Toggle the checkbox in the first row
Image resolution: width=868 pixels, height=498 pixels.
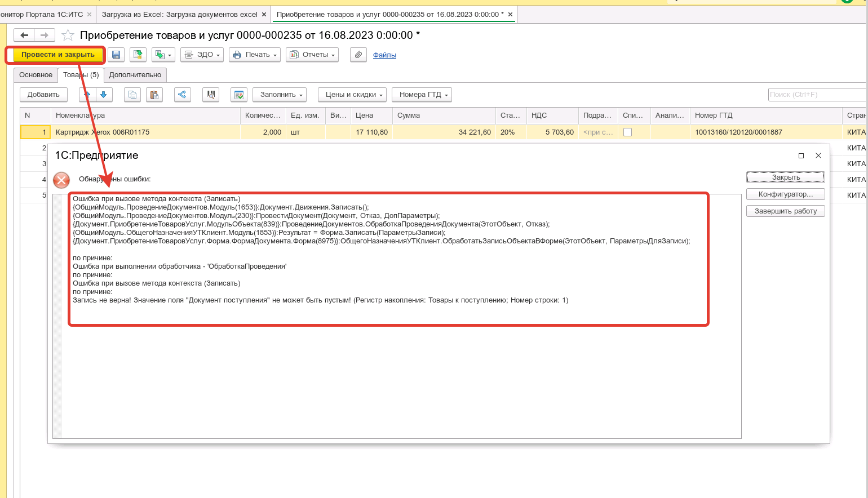coord(627,132)
